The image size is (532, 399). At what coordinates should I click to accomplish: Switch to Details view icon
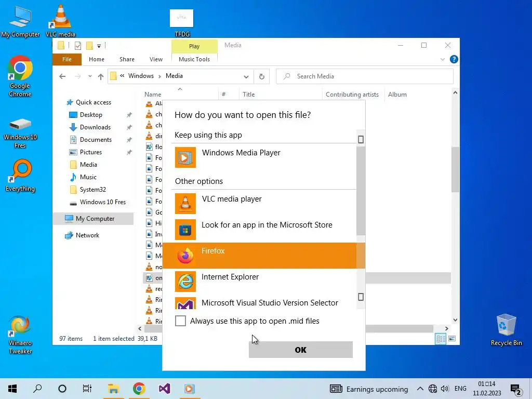pos(441,339)
